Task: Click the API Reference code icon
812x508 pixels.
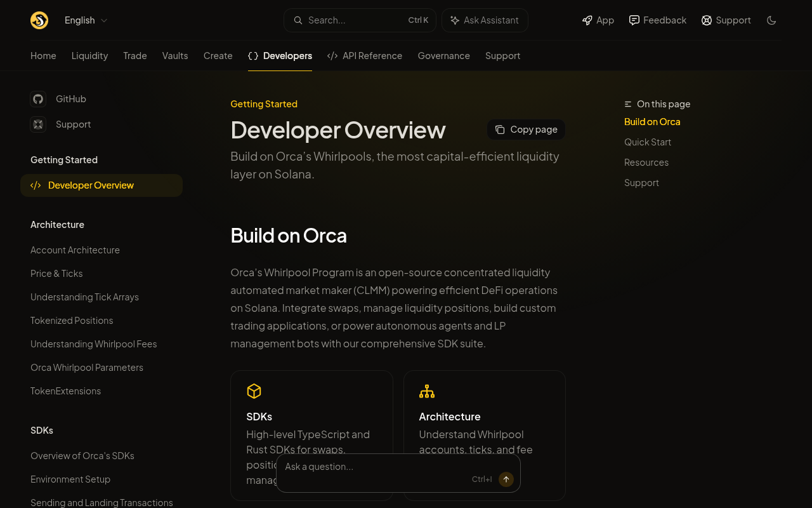Action: (332, 56)
